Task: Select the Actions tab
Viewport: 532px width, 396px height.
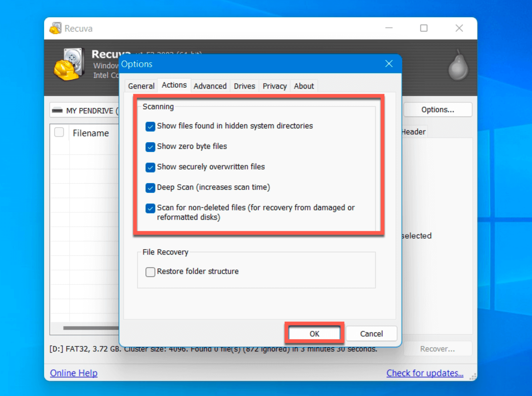Action: pos(174,85)
